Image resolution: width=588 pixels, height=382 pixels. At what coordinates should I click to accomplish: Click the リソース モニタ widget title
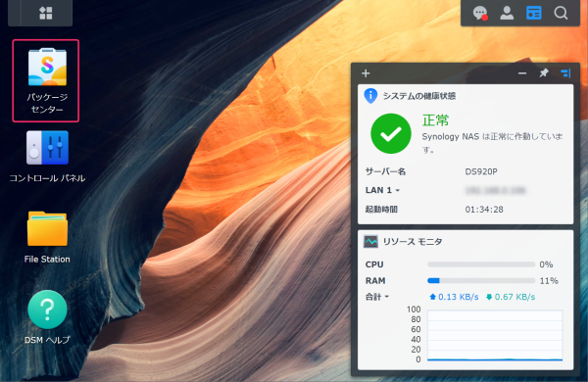[x=413, y=242]
